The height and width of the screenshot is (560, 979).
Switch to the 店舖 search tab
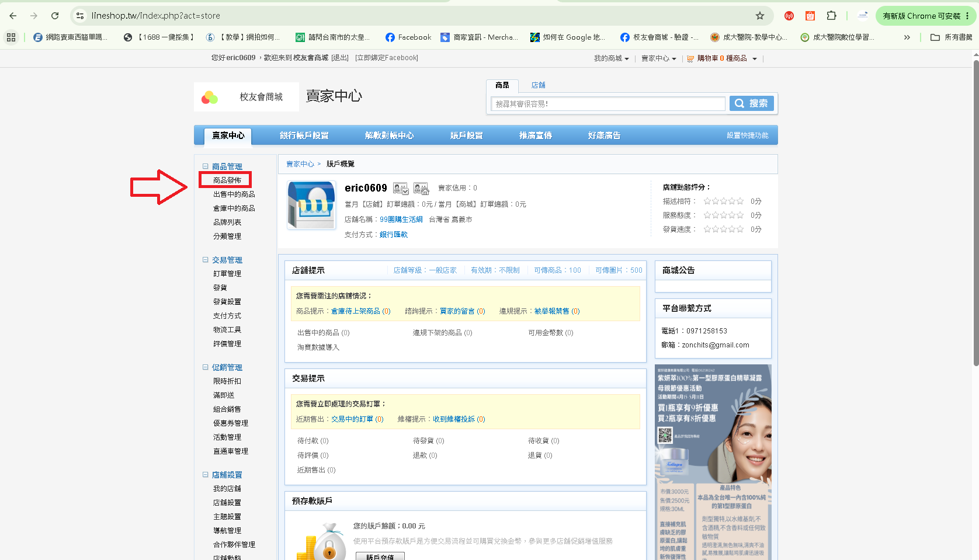(x=538, y=85)
